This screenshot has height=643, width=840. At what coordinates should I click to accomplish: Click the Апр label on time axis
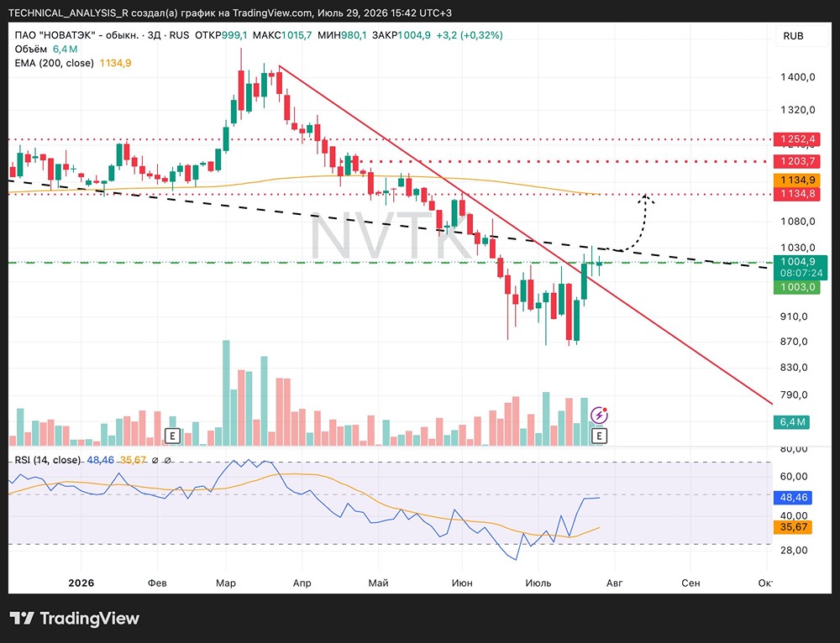(302, 583)
